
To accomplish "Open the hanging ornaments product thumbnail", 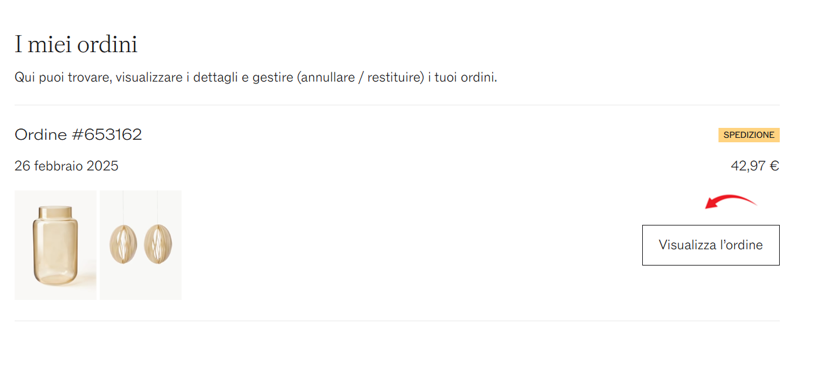I will [141, 245].
